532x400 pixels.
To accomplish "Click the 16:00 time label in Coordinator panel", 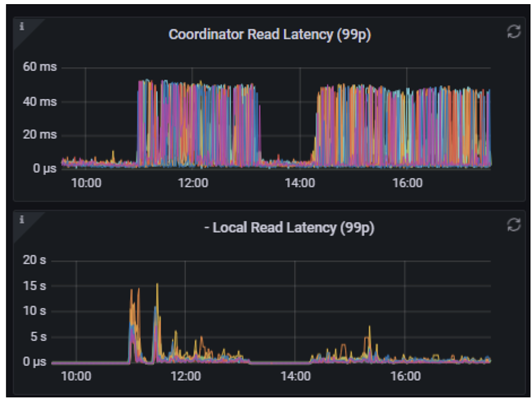I will [407, 183].
